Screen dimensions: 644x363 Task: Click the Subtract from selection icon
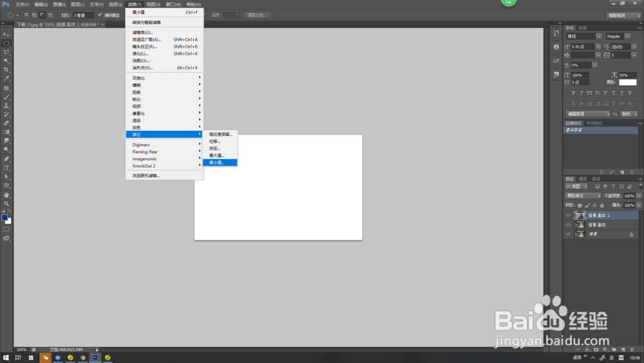coord(43,15)
